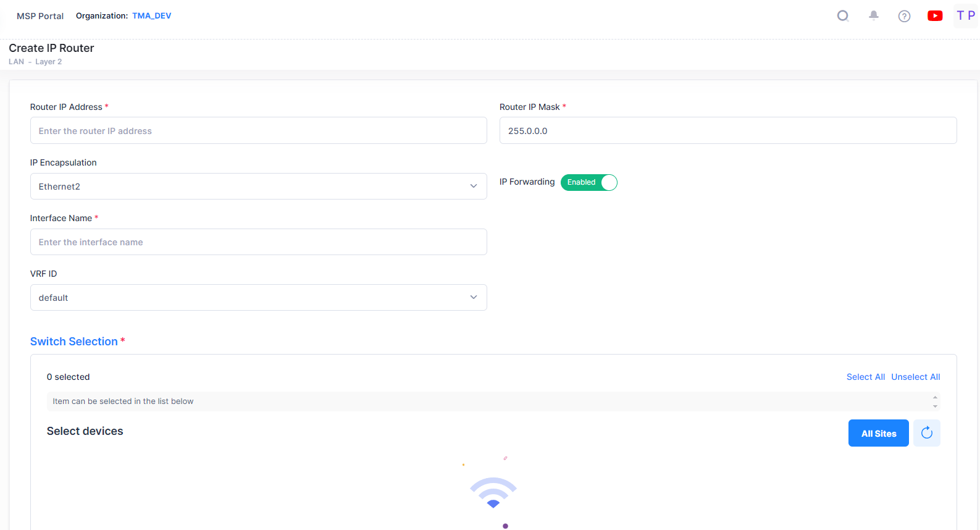The image size is (980, 530).
Task: Open the notifications bell
Action: point(874,16)
